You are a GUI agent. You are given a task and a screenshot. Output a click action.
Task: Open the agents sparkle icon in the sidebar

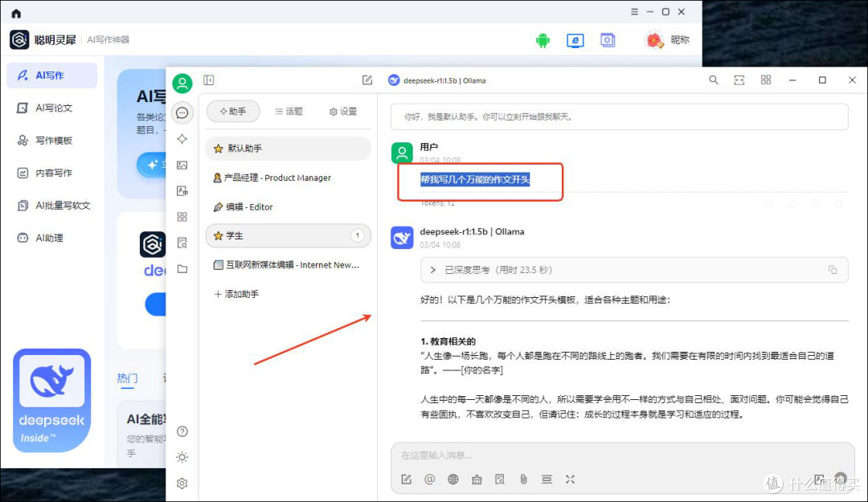point(182,139)
